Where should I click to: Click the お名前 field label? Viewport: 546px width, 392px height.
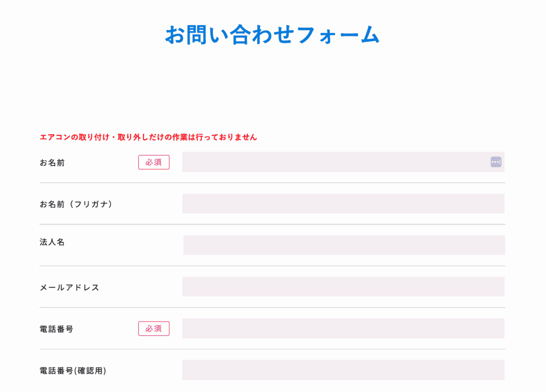point(52,163)
